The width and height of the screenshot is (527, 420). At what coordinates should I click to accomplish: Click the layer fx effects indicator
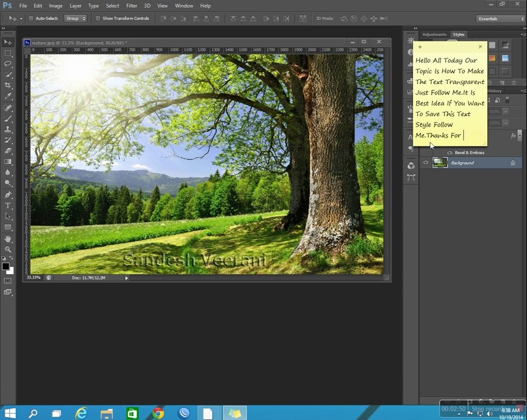513,135
